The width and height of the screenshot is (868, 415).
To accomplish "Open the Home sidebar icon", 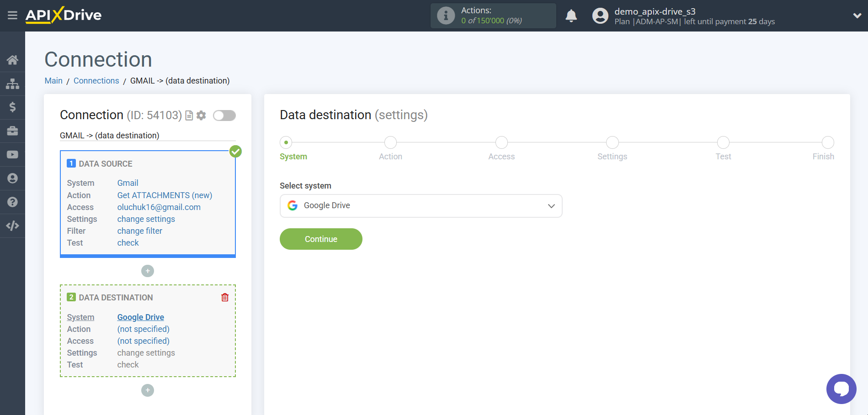I will (12, 60).
